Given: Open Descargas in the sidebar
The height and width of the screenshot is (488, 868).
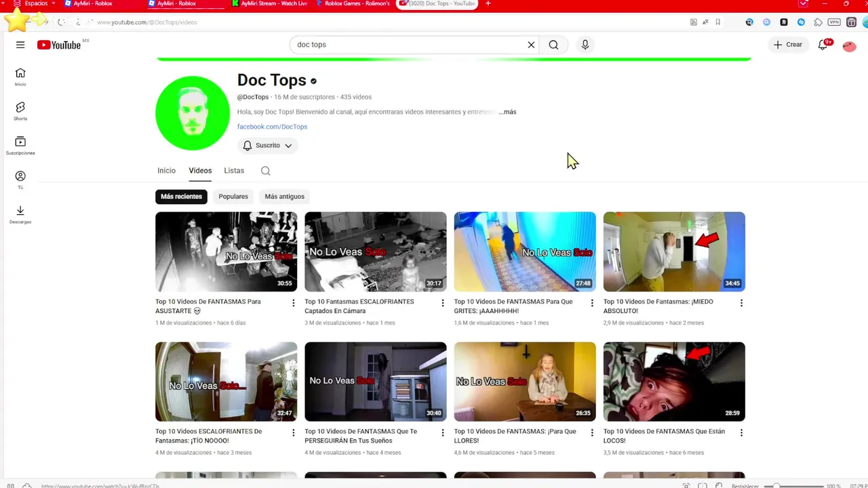Looking at the screenshot, I should coord(20,214).
